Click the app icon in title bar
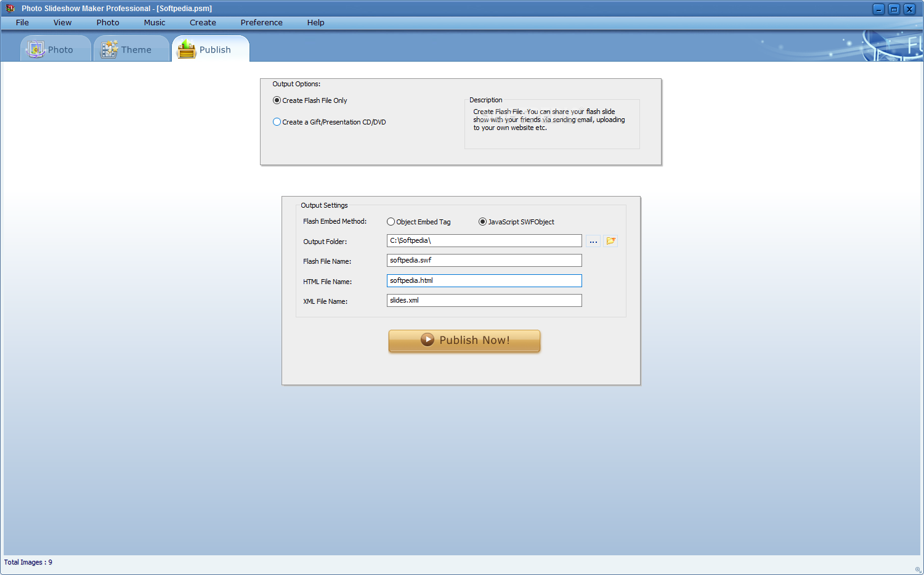Screen dimensions: 924x575 [10, 9]
